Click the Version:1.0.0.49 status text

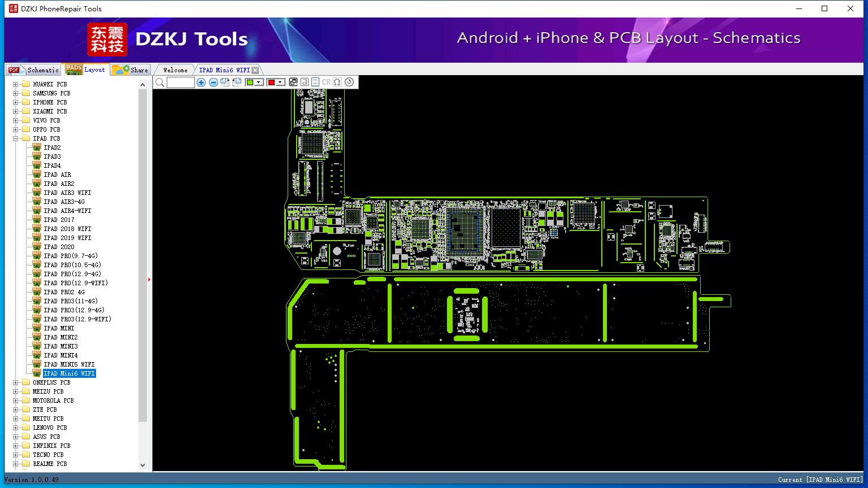pos(32,480)
